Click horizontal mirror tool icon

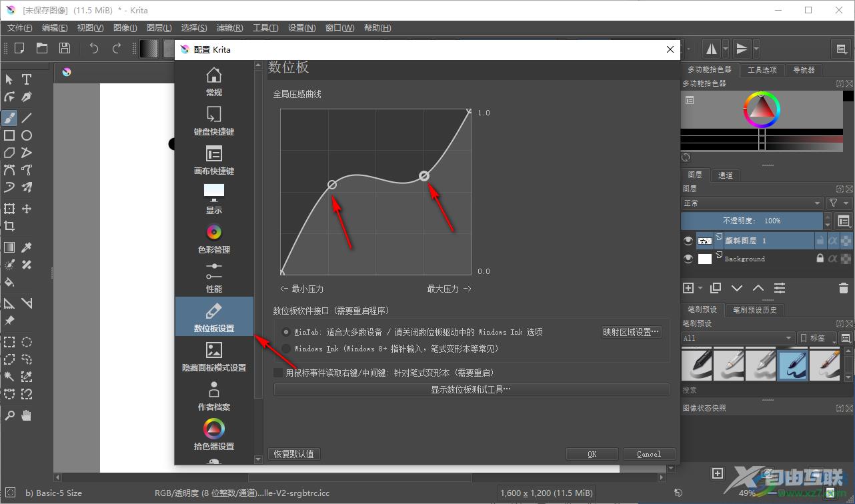[712, 48]
